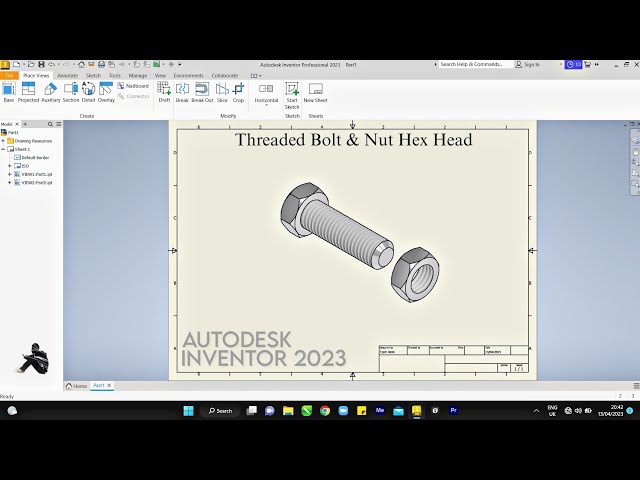Open File Explorer from the taskbar
640x480 pixels.
point(288,411)
